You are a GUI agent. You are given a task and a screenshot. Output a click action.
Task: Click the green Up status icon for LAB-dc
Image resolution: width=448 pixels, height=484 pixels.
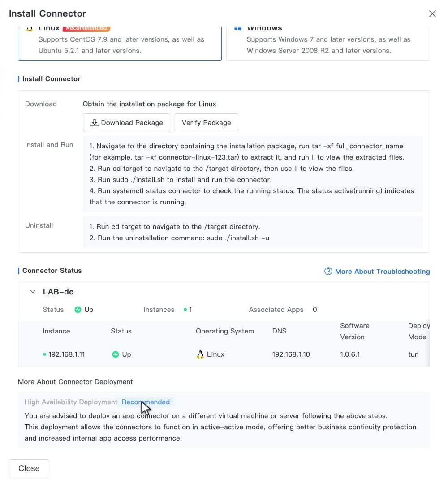[78, 310]
